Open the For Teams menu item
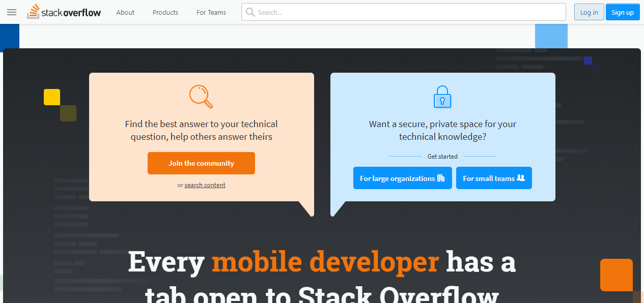 pyautogui.click(x=211, y=12)
